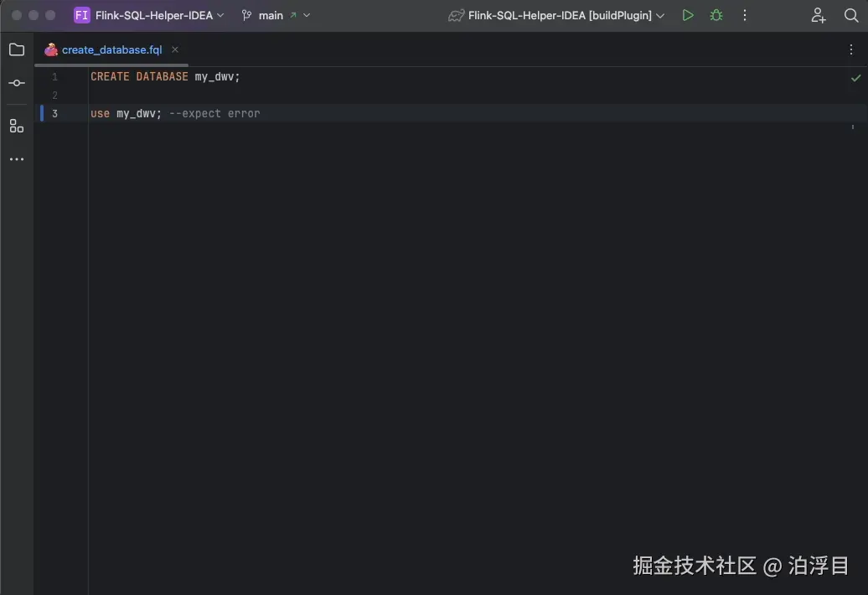The height and width of the screenshot is (595, 868).
Task: Open the Structure tool window
Action: 16,125
